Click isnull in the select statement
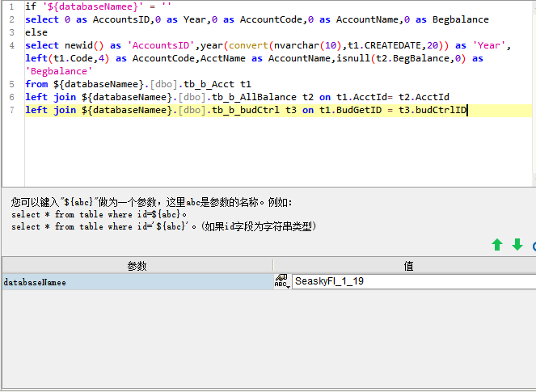Viewport: 536px width, 392px height. [353, 58]
